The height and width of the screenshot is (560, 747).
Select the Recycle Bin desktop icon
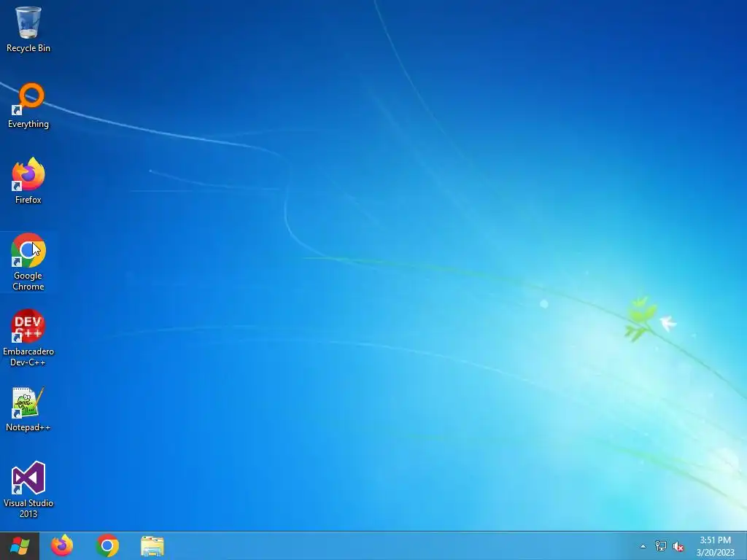click(x=28, y=28)
